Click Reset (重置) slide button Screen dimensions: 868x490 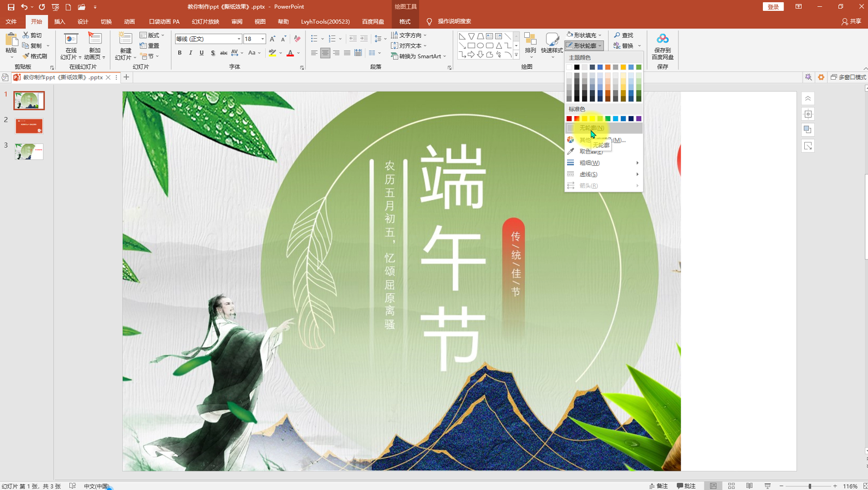click(150, 46)
